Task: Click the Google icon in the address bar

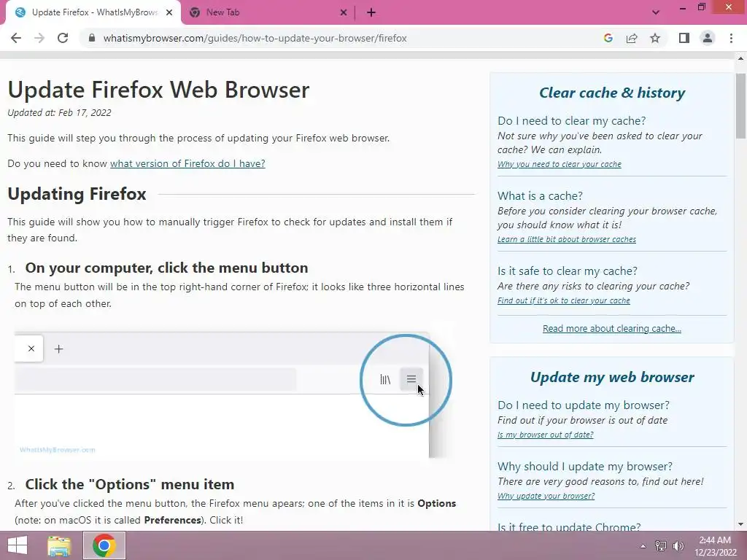Action: (x=608, y=38)
